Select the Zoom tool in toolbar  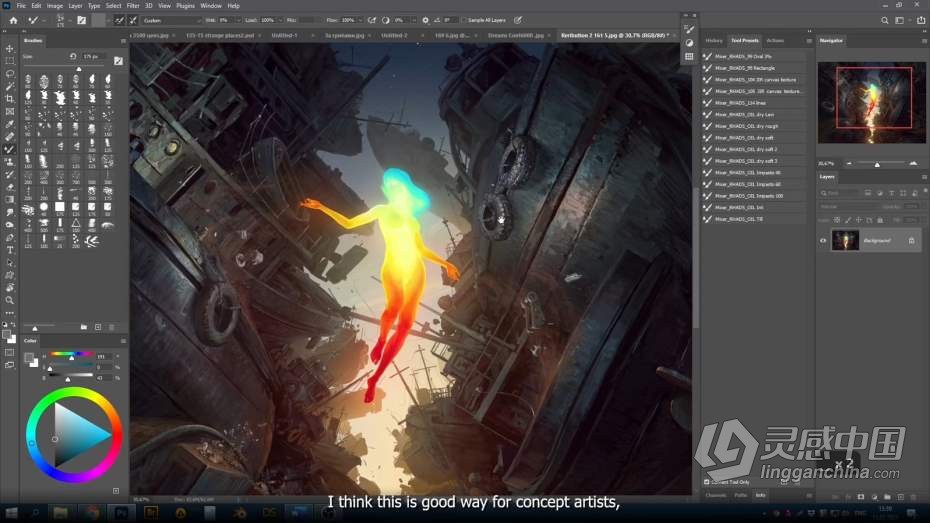point(9,300)
